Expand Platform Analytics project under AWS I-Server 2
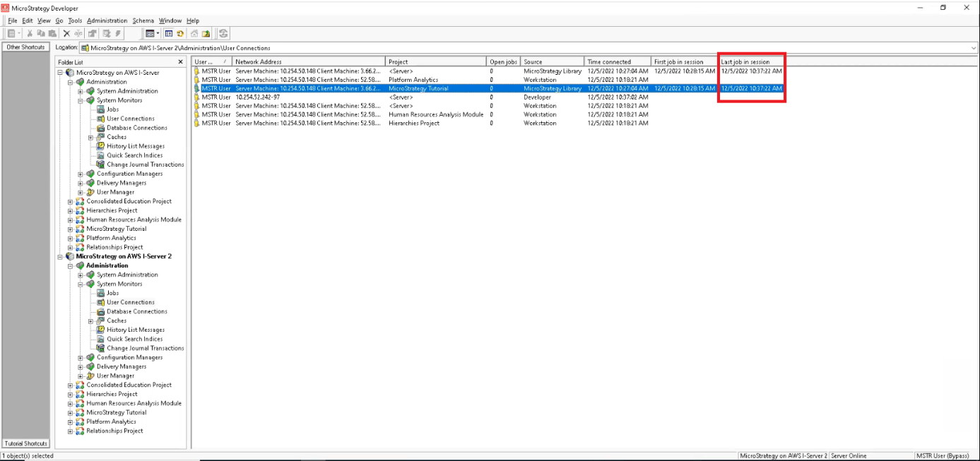Screen dimensions: 980x461 click(71, 421)
